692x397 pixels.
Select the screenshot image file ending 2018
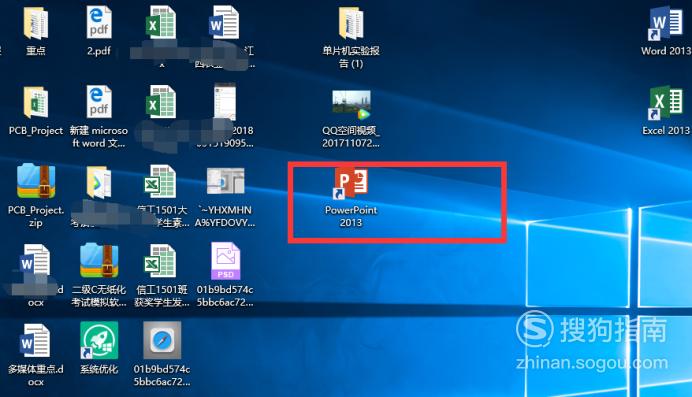[225, 101]
